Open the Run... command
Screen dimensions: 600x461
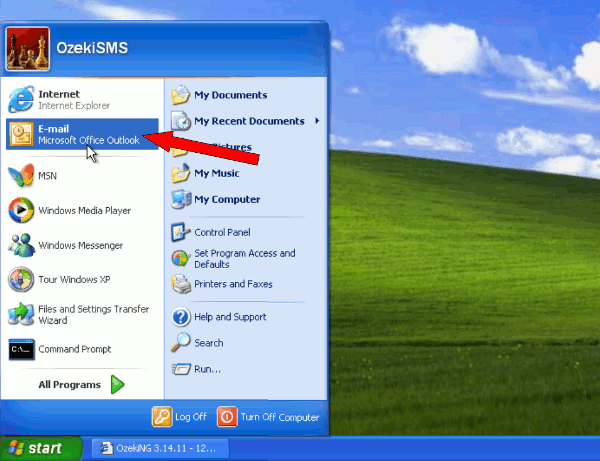(207, 369)
